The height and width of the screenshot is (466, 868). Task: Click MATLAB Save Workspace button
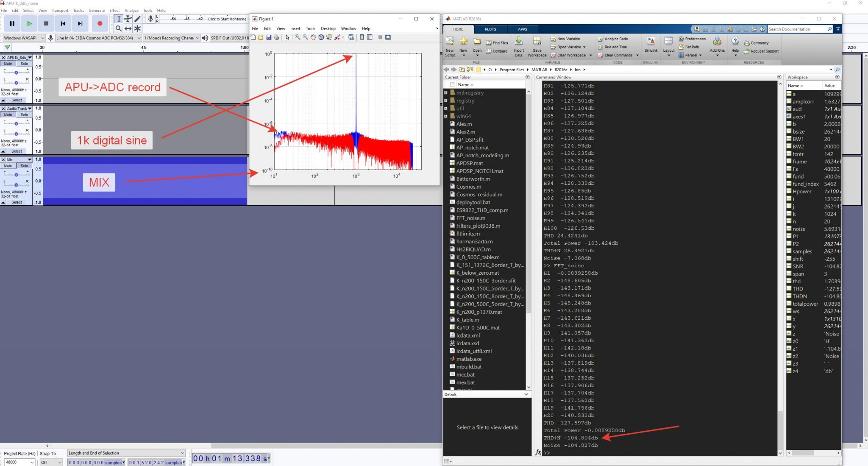[x=537, y=47]
